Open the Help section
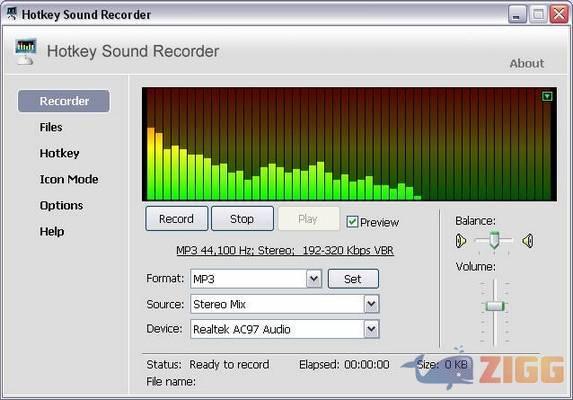Image resolution: width=573 pixels, height=400 pixels. (52, 231)
